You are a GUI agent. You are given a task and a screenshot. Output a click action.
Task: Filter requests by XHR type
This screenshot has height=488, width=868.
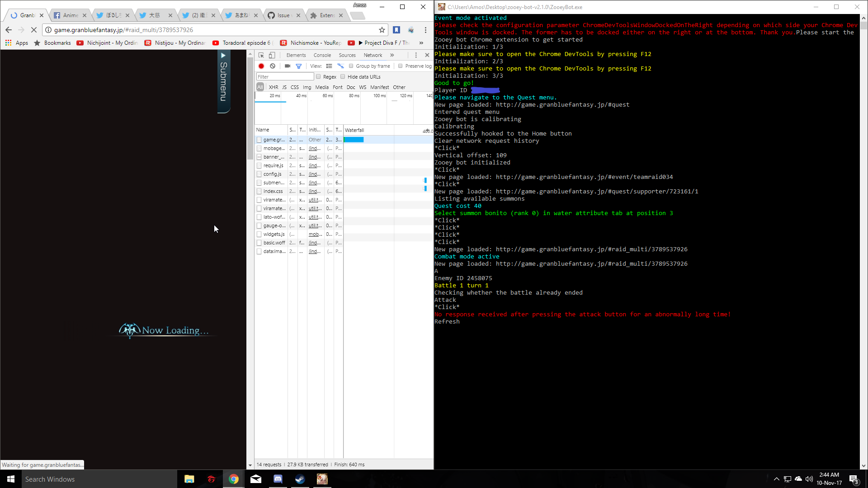pyautogui.click(x=274, y=87)
